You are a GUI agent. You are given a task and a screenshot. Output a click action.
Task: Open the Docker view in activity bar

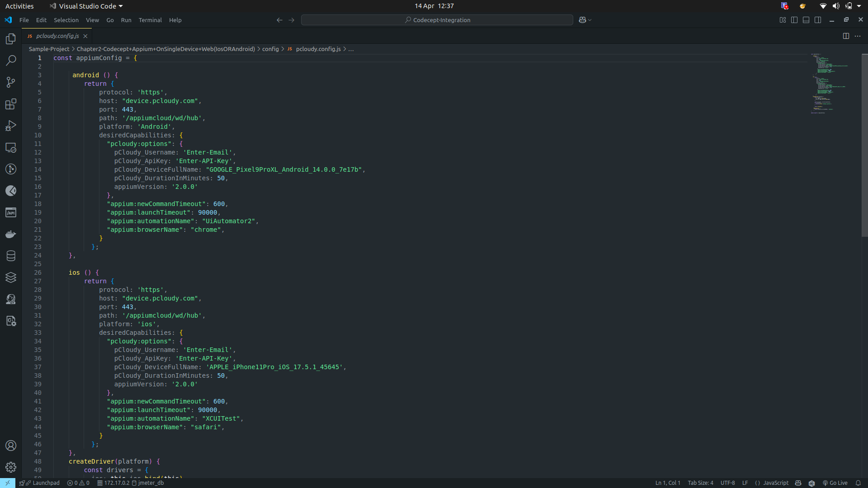pos(11,234)
